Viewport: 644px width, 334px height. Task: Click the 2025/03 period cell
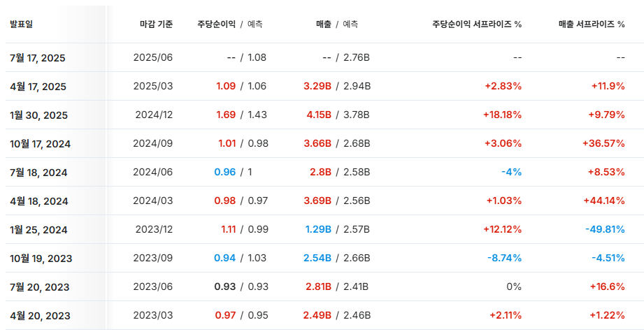tap(153, 86)
